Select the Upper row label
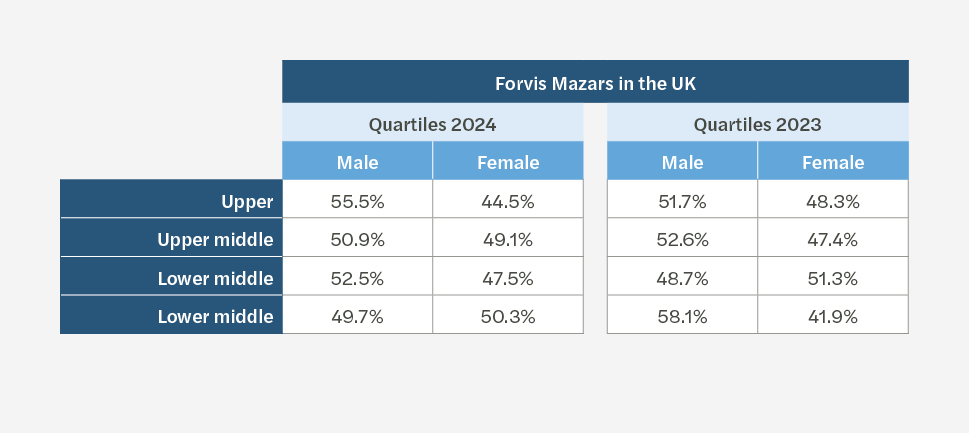 pyautogui.click(x=247, y=201)
